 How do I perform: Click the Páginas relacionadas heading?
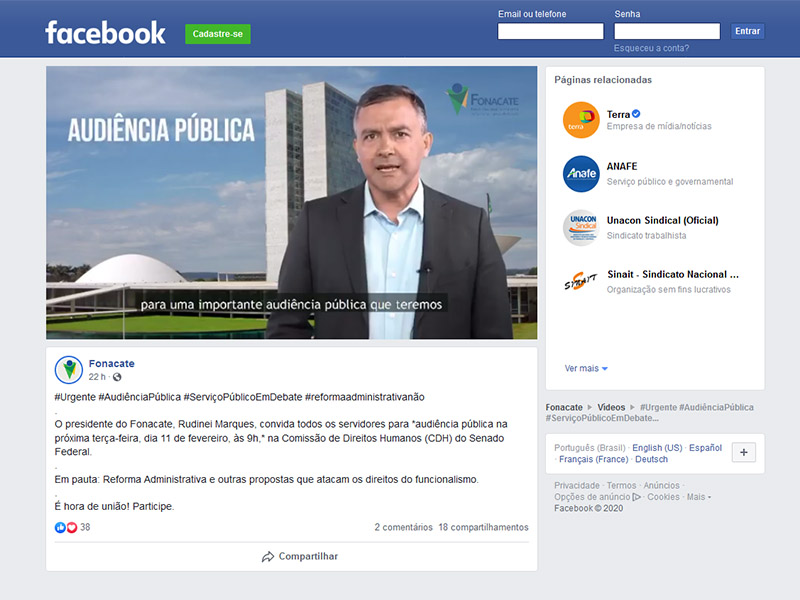(x=603, y=80)
